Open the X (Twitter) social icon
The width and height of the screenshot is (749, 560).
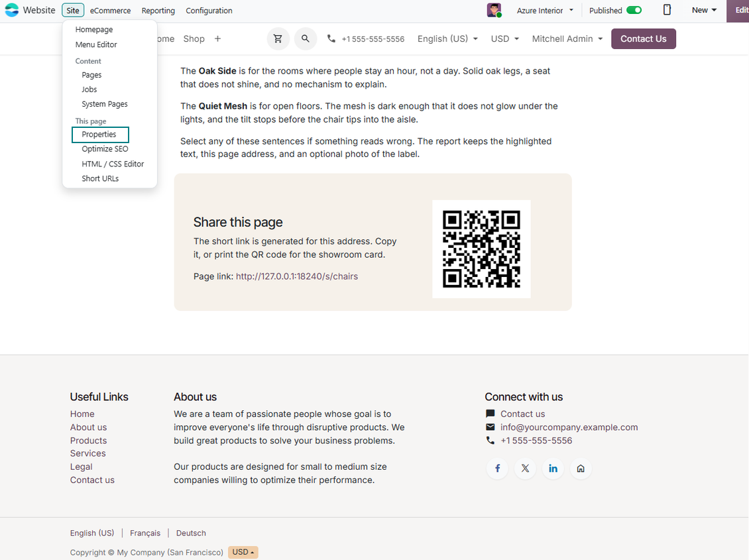pyautogui.click(x=525, y=469)
